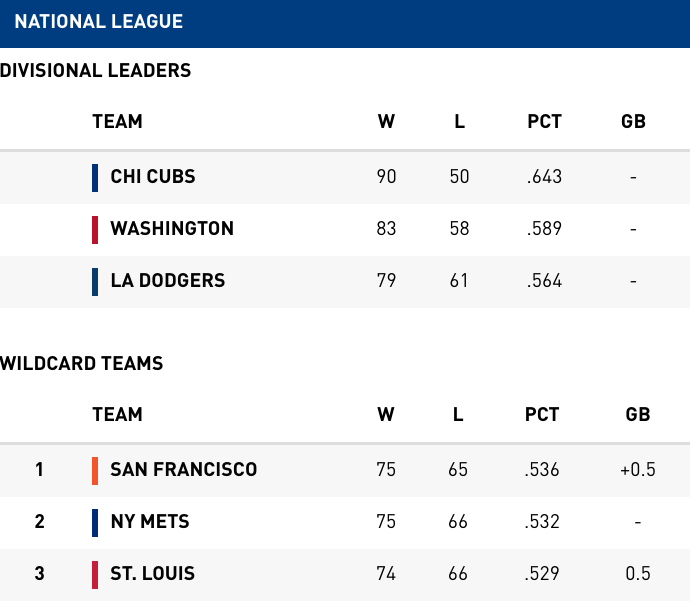The height and width of the screenshot is (602, 690).
Task: Select ST. LOUIS wildcard team
Action: (153, 573)
